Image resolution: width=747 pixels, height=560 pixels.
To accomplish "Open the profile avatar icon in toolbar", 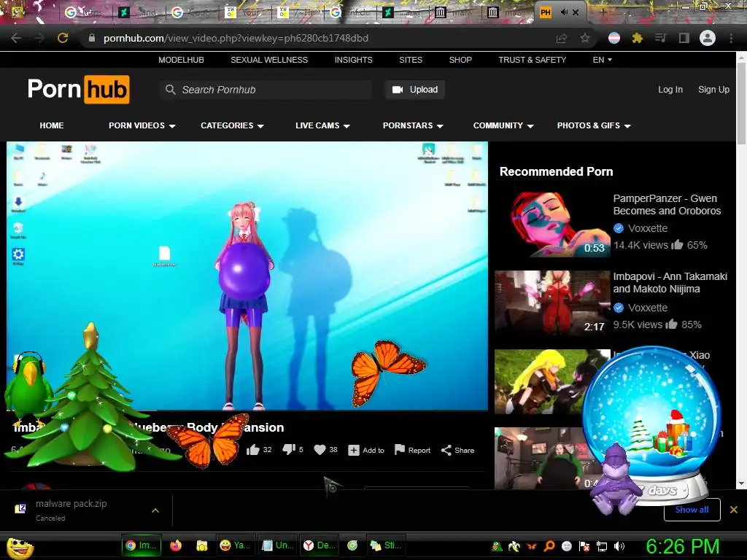I will click(x=708, y=38).
